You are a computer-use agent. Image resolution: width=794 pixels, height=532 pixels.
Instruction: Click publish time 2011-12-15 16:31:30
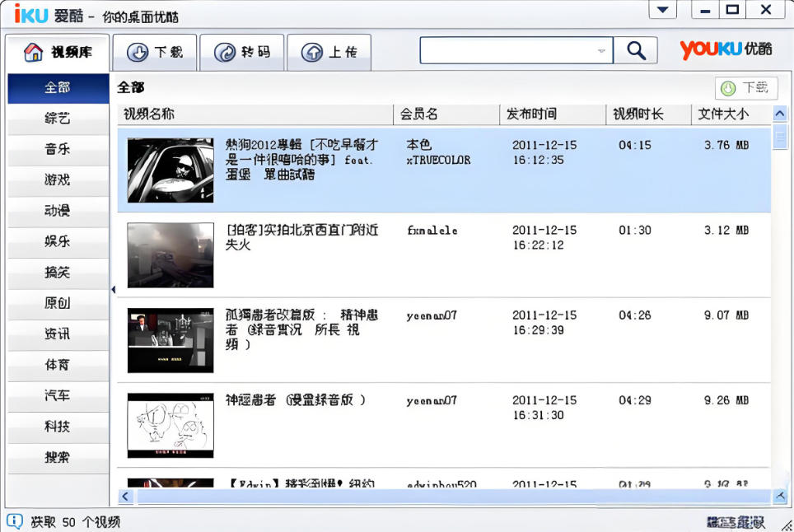click(x=544, y=408)
